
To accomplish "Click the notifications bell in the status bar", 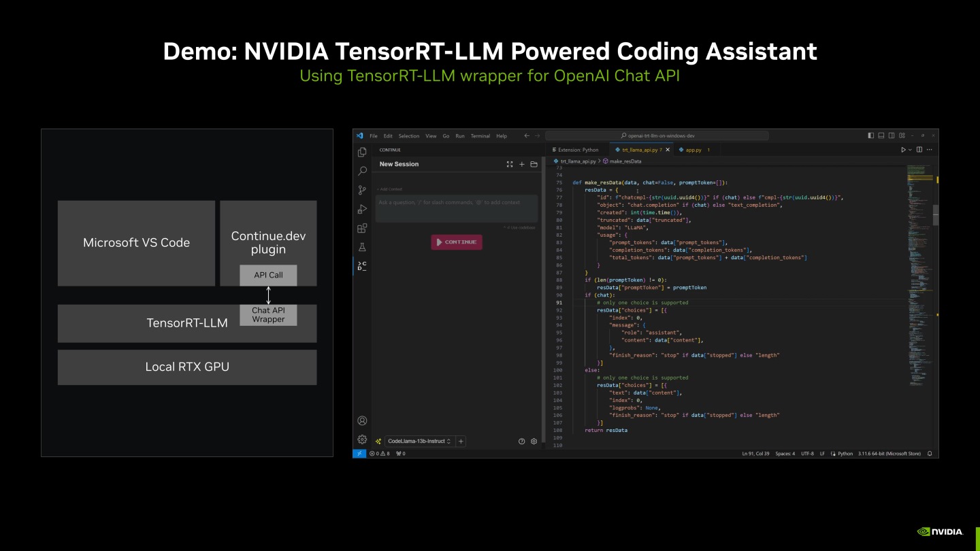I will (x=930, y=454).
